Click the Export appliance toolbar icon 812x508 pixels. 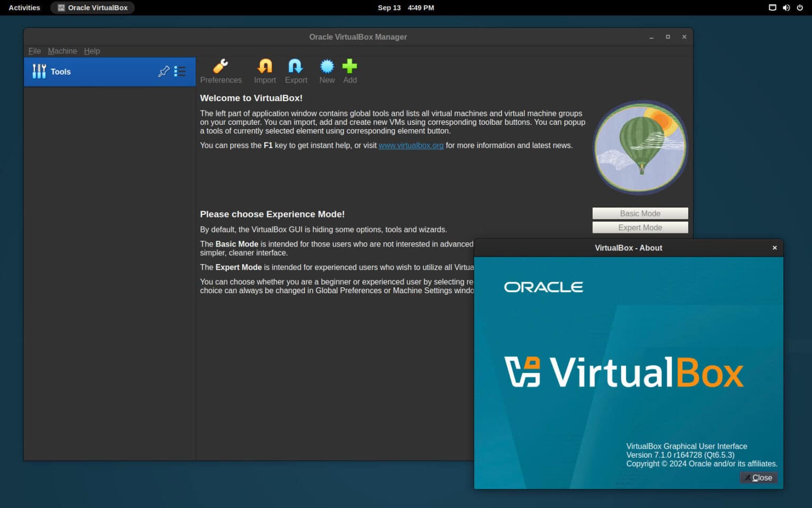tap(296, 70)
